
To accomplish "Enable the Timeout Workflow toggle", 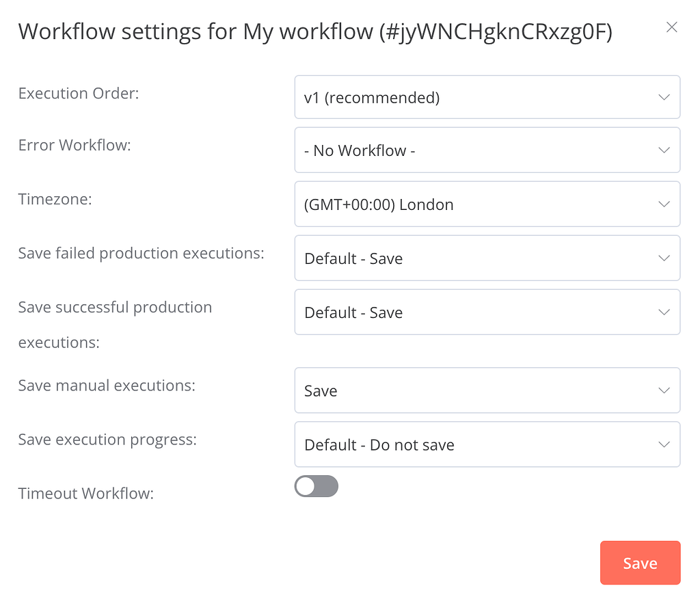I will click(x=316, y=486).
